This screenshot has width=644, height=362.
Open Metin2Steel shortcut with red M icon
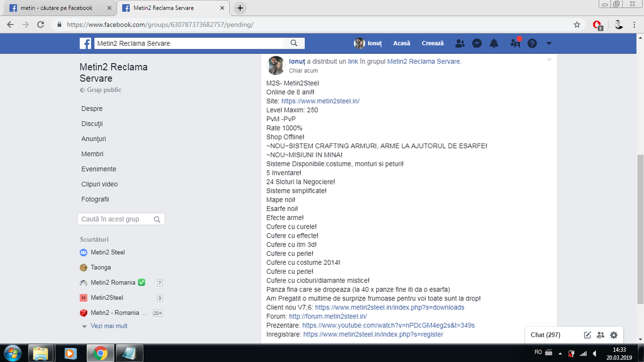click(107, 298)
